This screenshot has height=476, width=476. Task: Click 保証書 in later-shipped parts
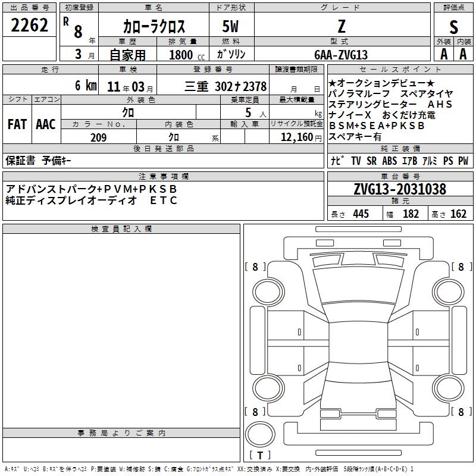coord(20,161)
